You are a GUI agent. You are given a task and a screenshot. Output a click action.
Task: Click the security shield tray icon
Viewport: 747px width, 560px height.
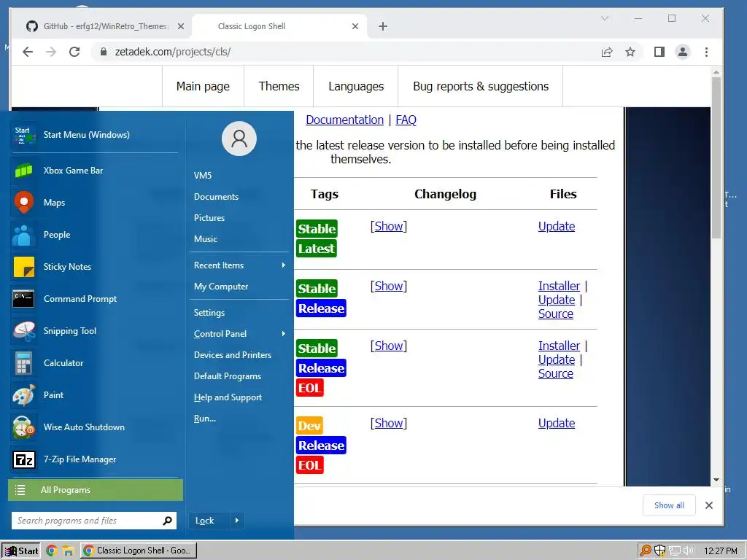coord(659,551)
